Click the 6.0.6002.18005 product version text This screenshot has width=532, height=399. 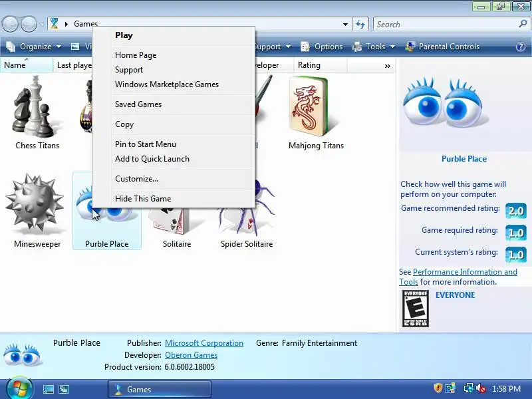click(x=190, y=367)
